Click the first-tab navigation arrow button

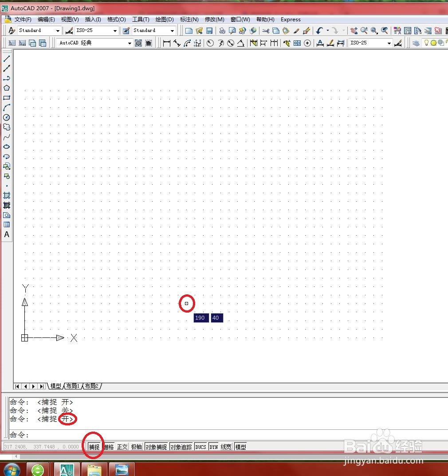pyautogui.click(x=17, y=386)
